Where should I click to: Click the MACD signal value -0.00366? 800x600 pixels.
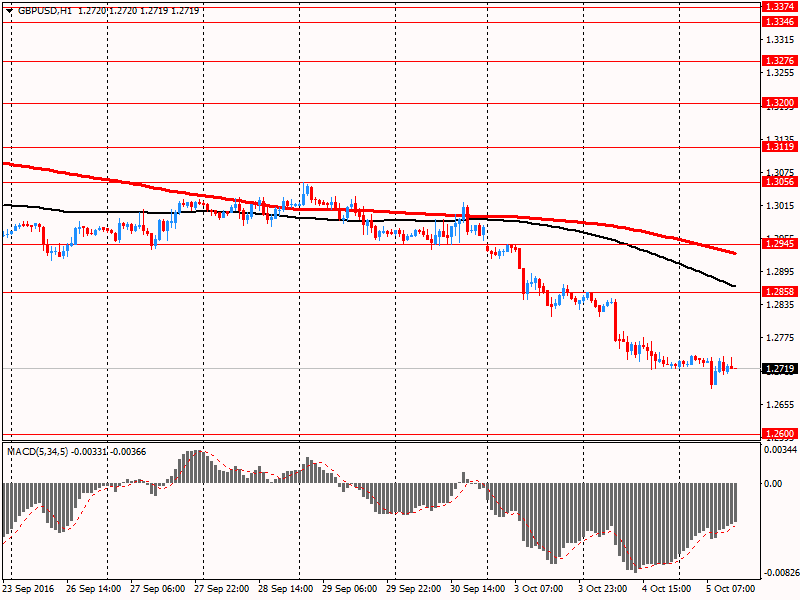point(129,452)
